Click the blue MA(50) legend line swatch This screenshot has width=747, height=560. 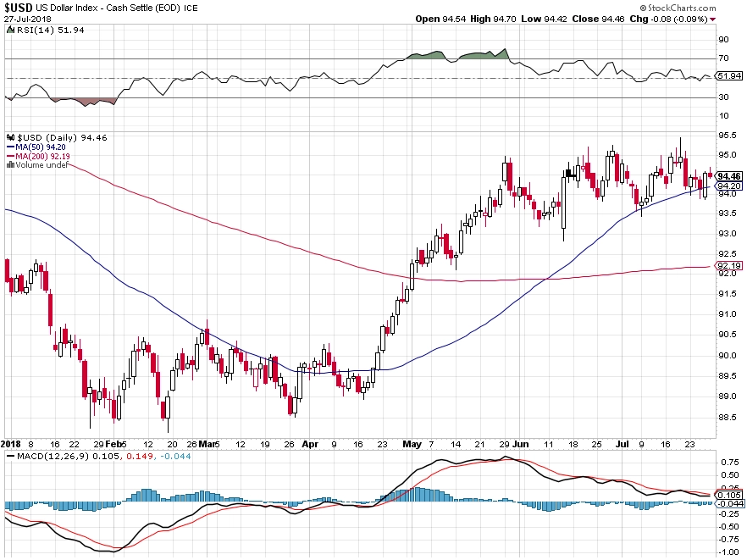point(10,147)
